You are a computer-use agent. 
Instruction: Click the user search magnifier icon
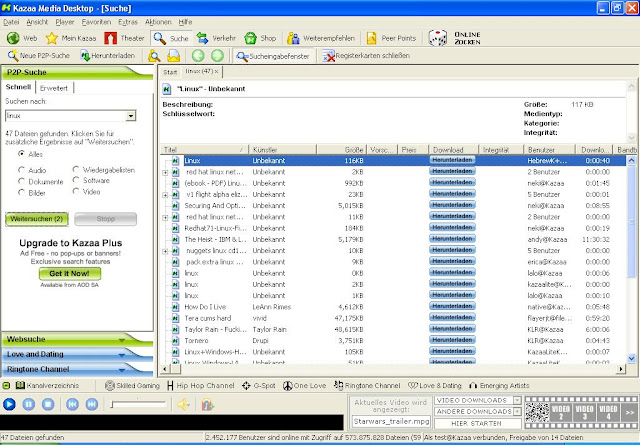pos(154,56)
